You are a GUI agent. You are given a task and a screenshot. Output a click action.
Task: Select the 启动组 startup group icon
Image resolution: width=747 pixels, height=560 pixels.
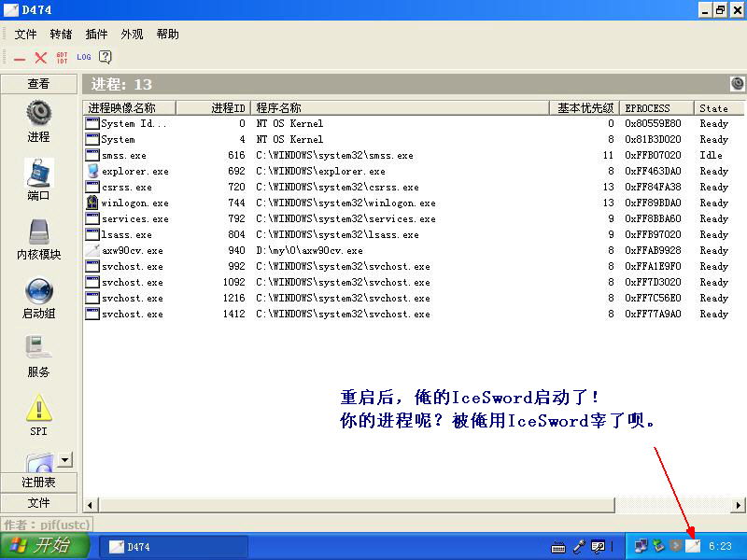click(38, 291)
